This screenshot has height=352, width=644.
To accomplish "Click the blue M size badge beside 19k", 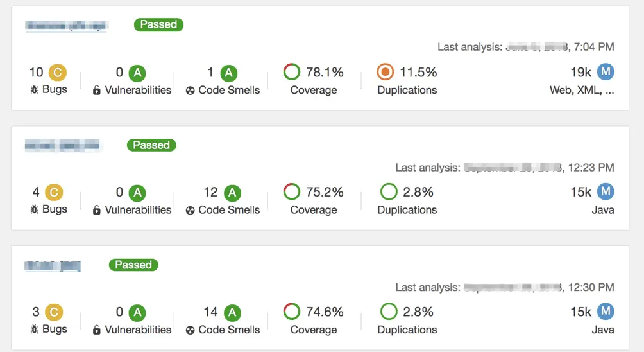I will pos(606,72).
